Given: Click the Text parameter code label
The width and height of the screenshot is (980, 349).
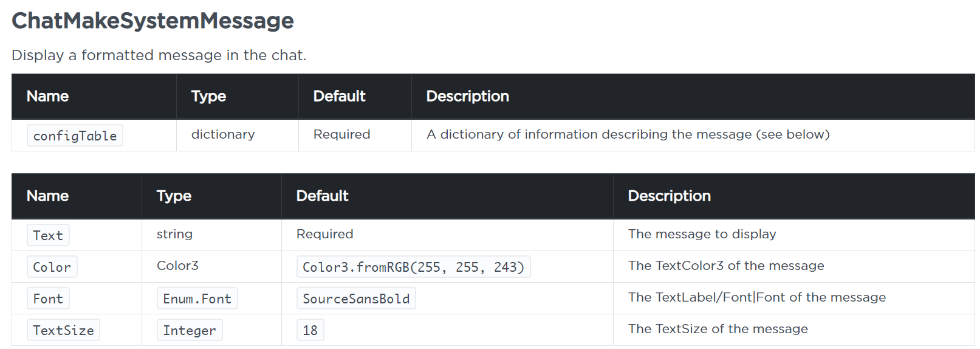Looking at the screenshot, I should [48, 235].
